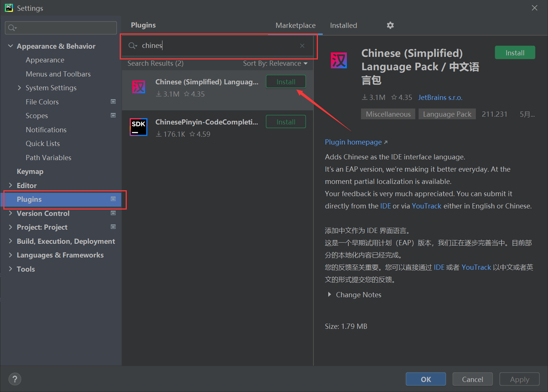Select Path Variables settings item

(x=48, y=158)
